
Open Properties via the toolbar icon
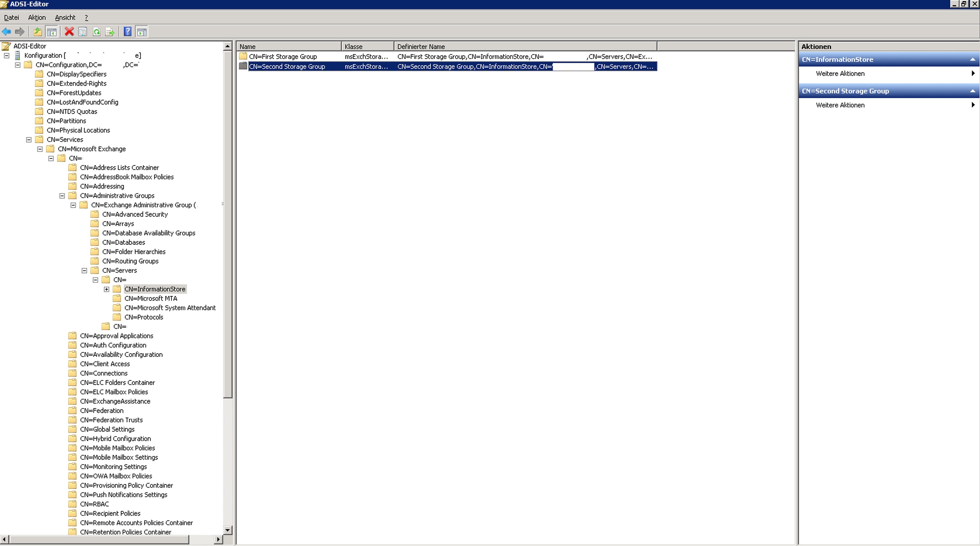pos(82,32)
